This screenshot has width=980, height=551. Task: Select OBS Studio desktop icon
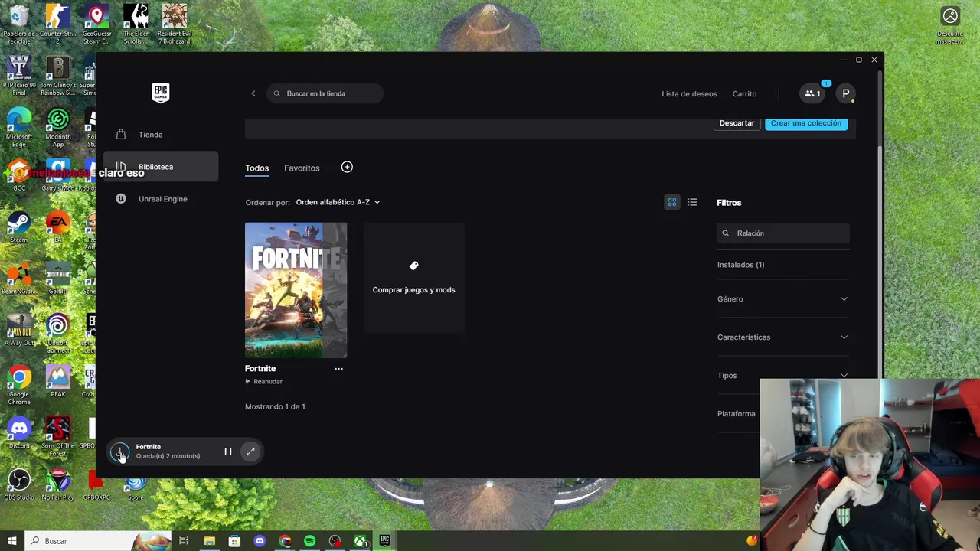tap(19, 484)
